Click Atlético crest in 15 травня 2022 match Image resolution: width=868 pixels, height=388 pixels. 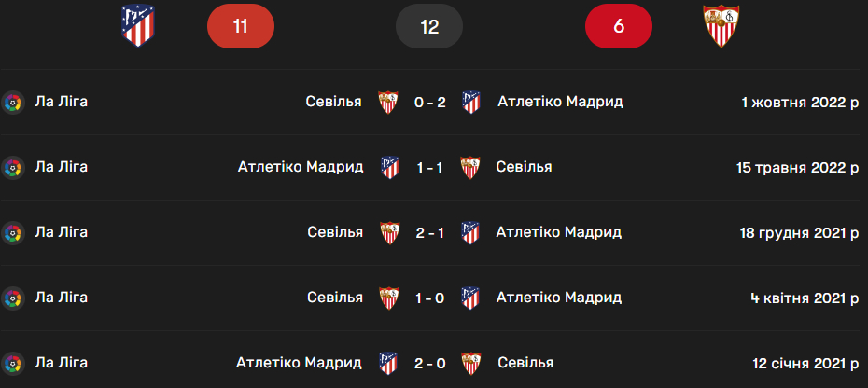[389, 168]
